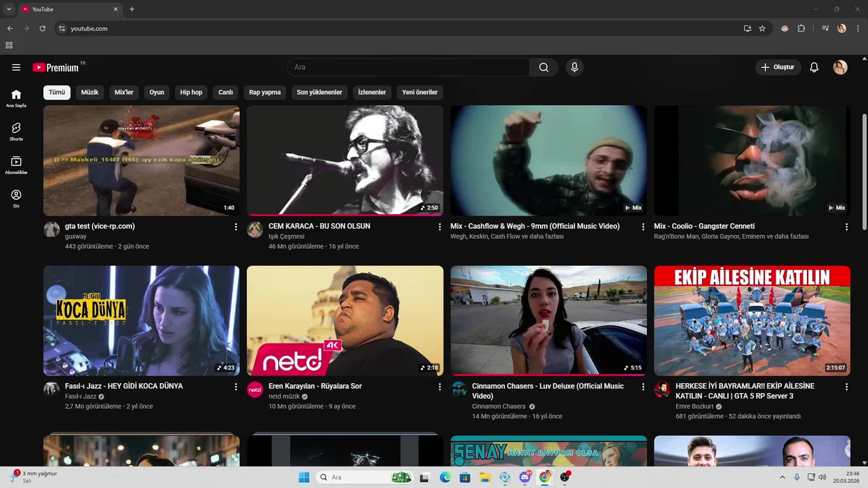Reload the page
868x488 pixels.
click(x=42, y=28)
